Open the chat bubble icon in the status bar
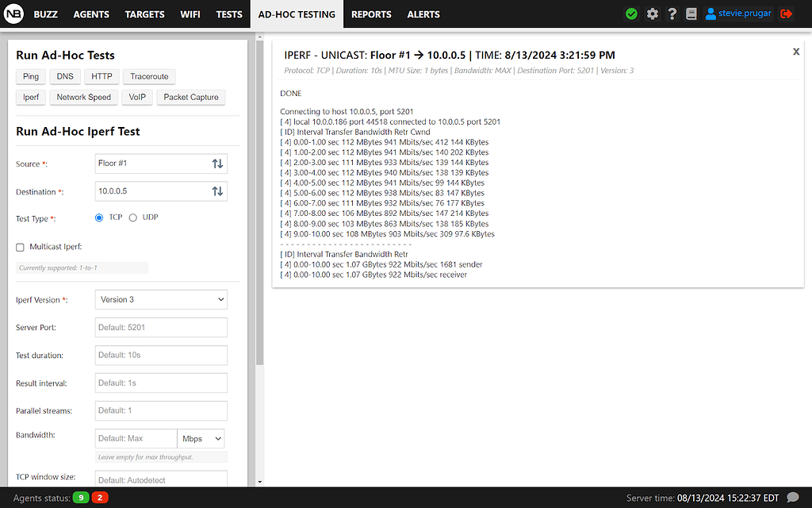Screen dimensions: 812x508 coord(794,498)
